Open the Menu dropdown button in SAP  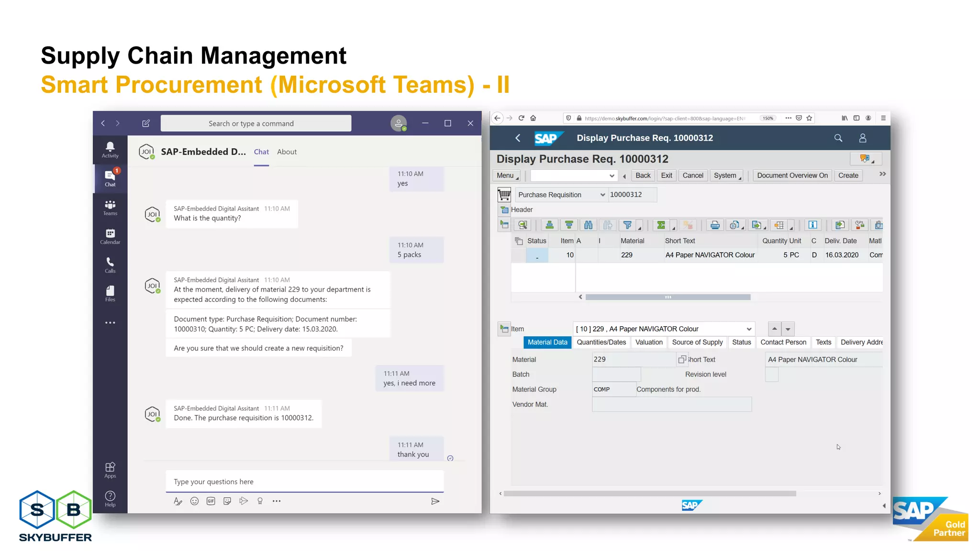tap(507, 176)
